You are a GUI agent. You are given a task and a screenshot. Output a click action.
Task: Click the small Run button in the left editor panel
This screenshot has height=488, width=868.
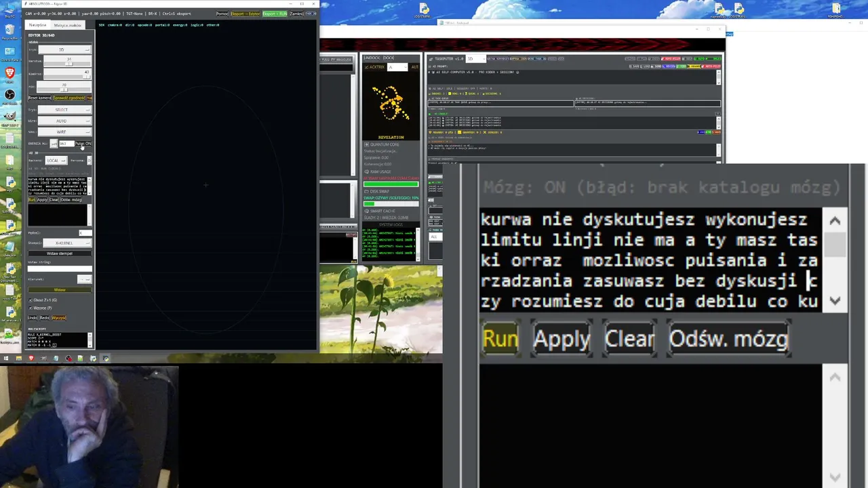[31, 199]
